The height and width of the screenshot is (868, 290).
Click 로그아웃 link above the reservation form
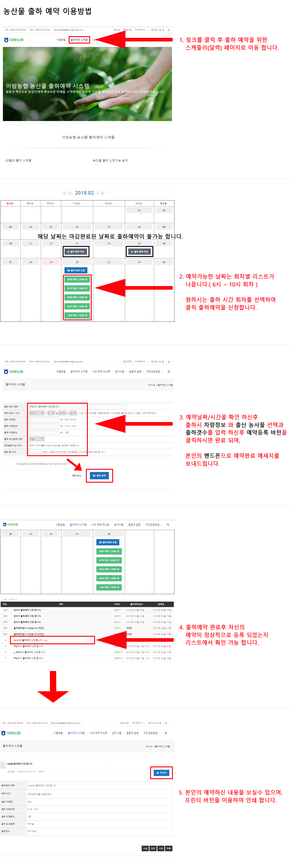pos(127,361)
